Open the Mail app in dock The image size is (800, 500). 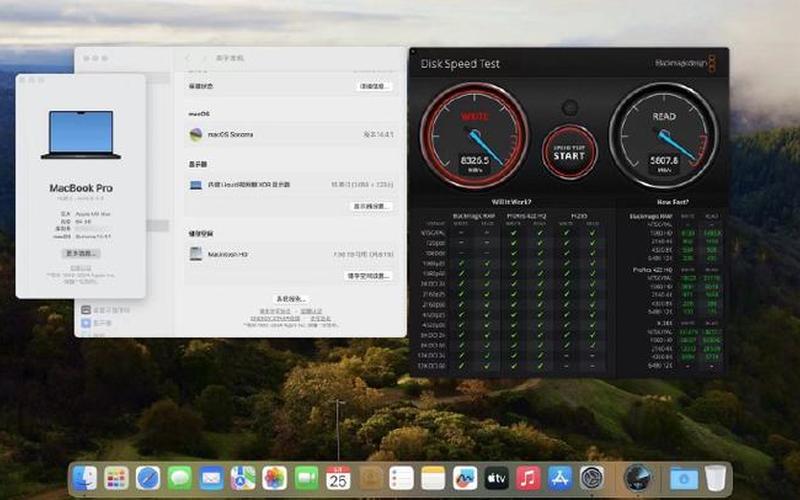tap(211, 479)
